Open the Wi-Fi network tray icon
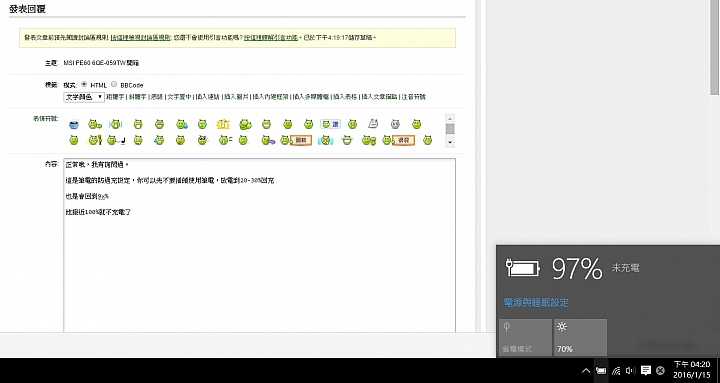The image size is (720, 383). tap(616, 371)
